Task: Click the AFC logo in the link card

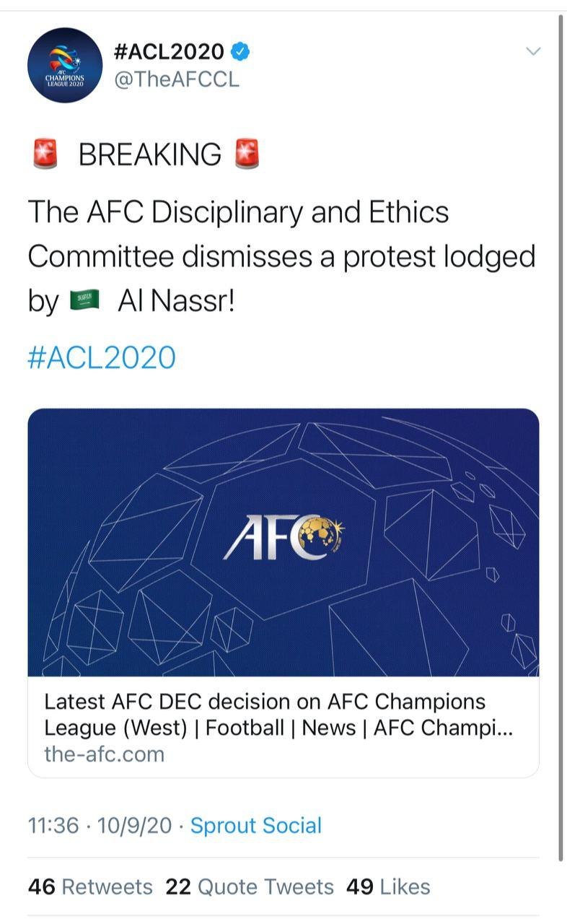Action: (283, 538)
